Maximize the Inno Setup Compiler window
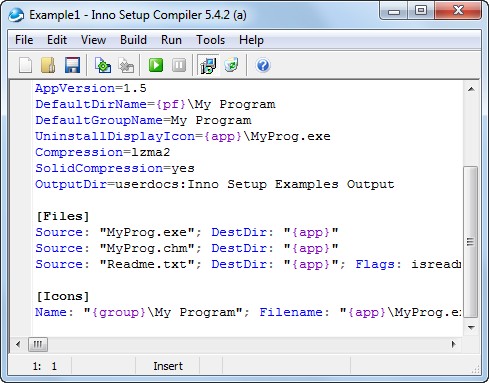Image resolution: width=489 pixels, height=383 pixels. [421, 11]
